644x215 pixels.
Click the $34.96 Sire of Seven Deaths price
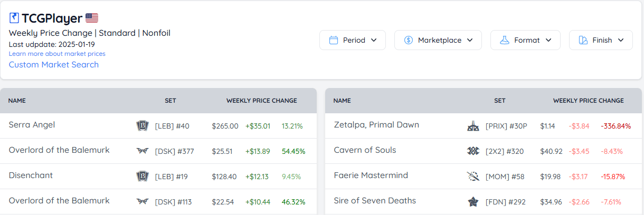click(551, 202)
